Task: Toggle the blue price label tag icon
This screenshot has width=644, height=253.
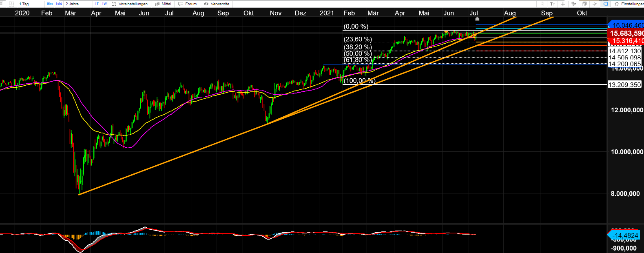Action: tap(606, 4)
